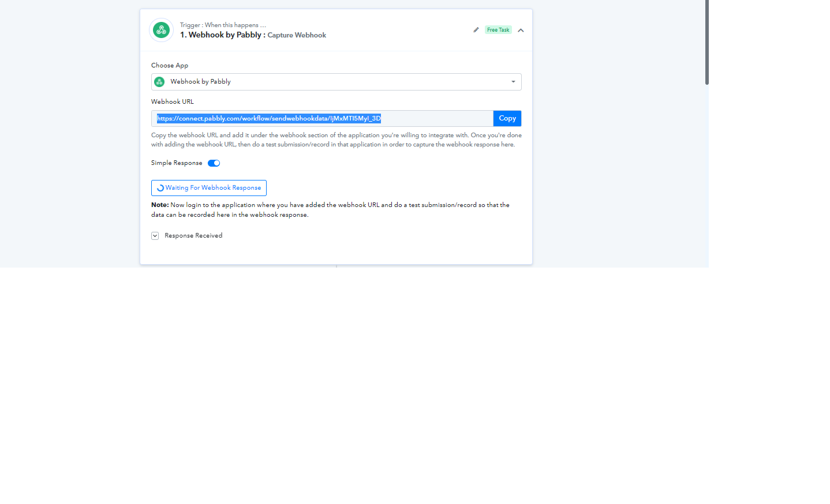Click the Webhook URL input field
Screen dimensions: 830x504
322,118
